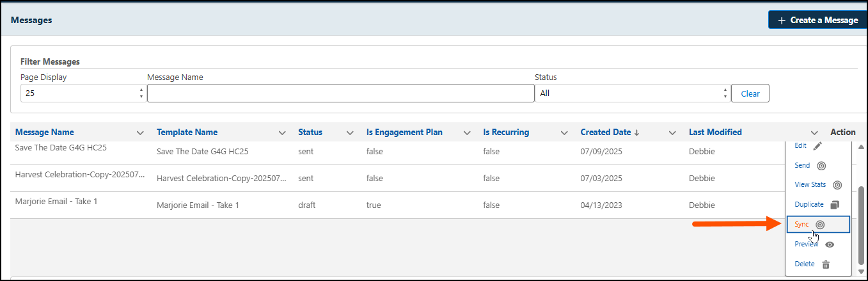This screenshot has height=281, width=868.
Task: Sort by the Is Engagement Plan column
Action: [404, 132]
